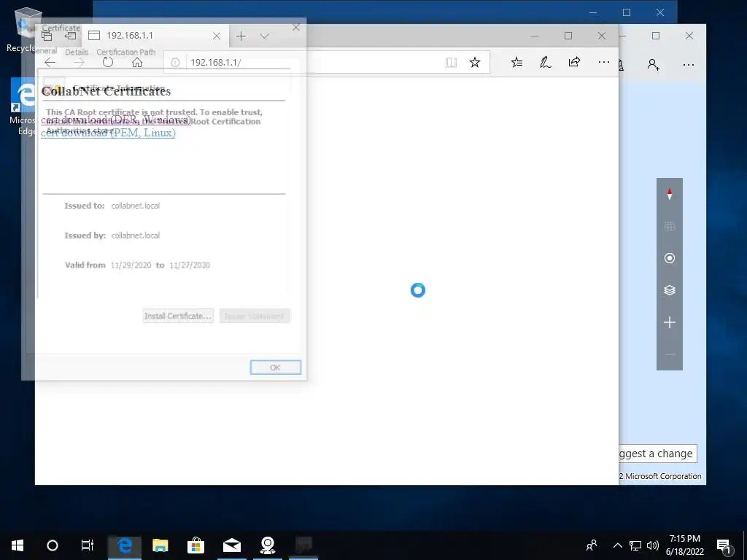
Task: Switch to the Certification Path tab
Action: 125,52
